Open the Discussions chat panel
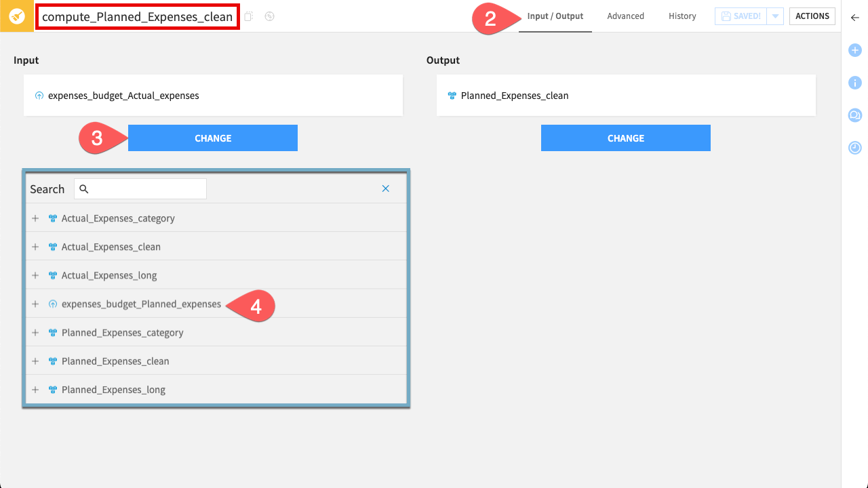 tap(855, 115)
